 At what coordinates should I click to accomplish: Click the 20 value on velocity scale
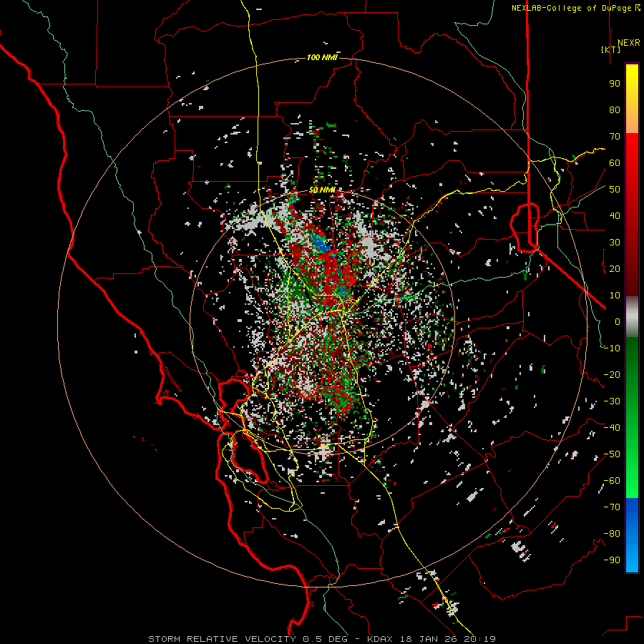pos(615,268)
